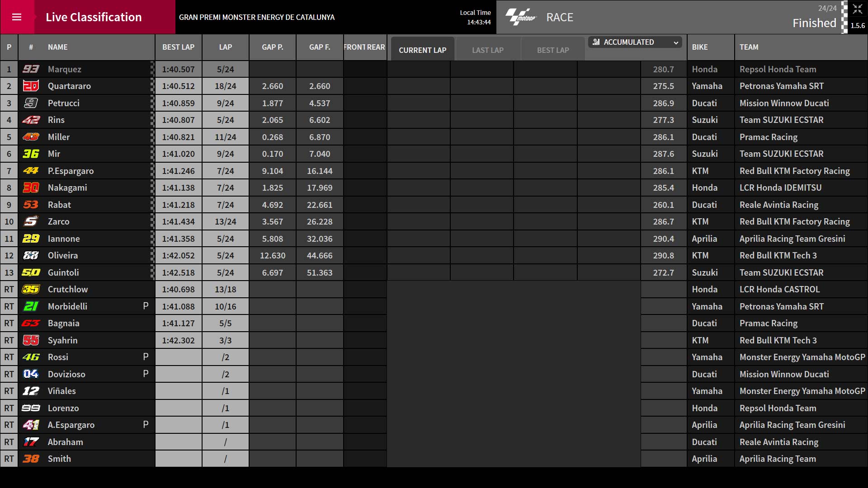Open the ACCUMULATED dropdown
The image size is (868, 488).
(636, 42)
